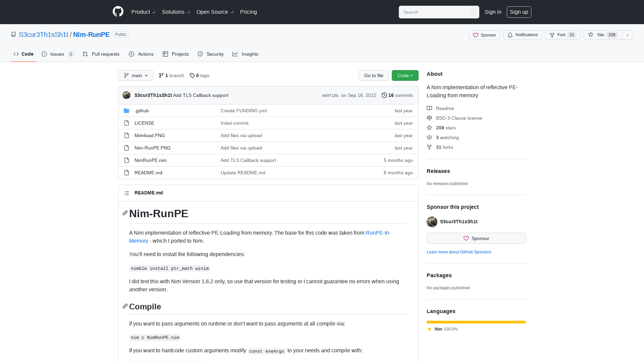The image size is (644, 362).
Task: Click the tag icon beside 0 tags
Action: point(192,75)
